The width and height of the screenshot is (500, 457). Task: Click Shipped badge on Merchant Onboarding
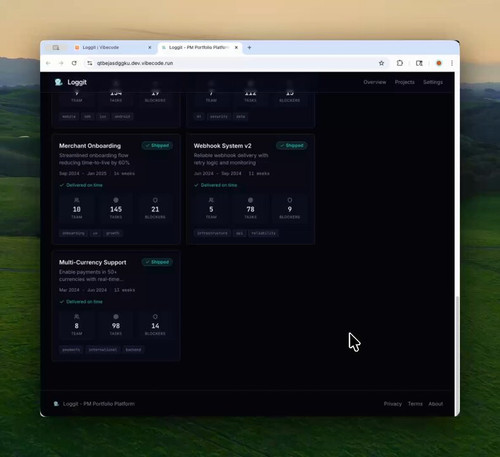coord(157,145)
